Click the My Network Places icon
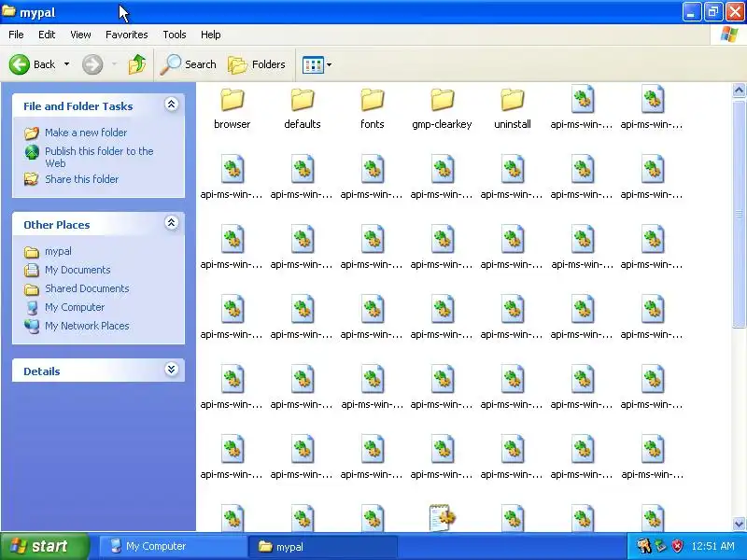The width and height of the screenshot is (747, 560). point(32,326)
